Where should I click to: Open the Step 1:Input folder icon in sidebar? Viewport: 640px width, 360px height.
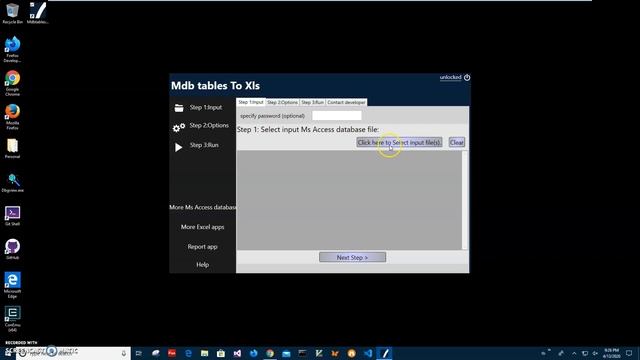(179, 108)
